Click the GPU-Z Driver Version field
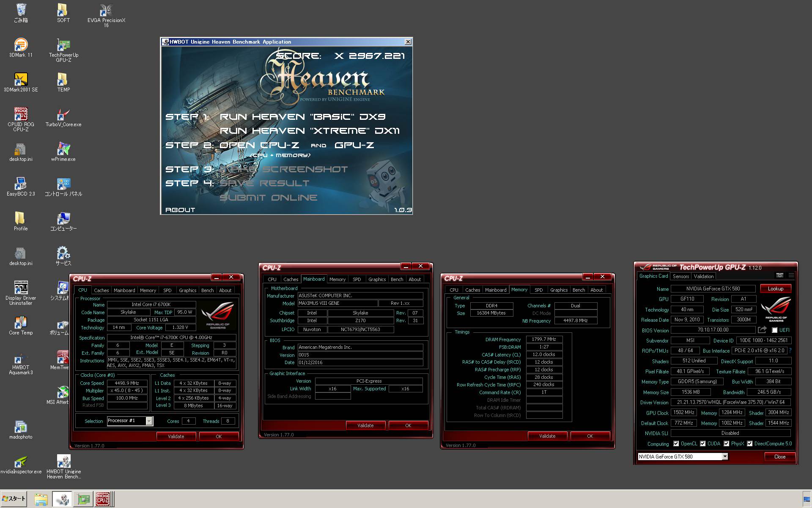This screenshot has width=812, height=508. (x=731, y=403)
